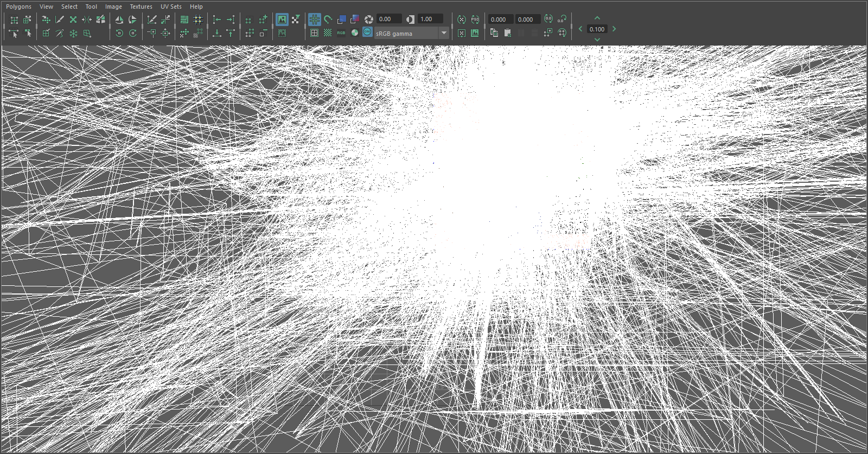Click the red-green X delete UVs icon
The image size is (868, 454).
[73, 20]
